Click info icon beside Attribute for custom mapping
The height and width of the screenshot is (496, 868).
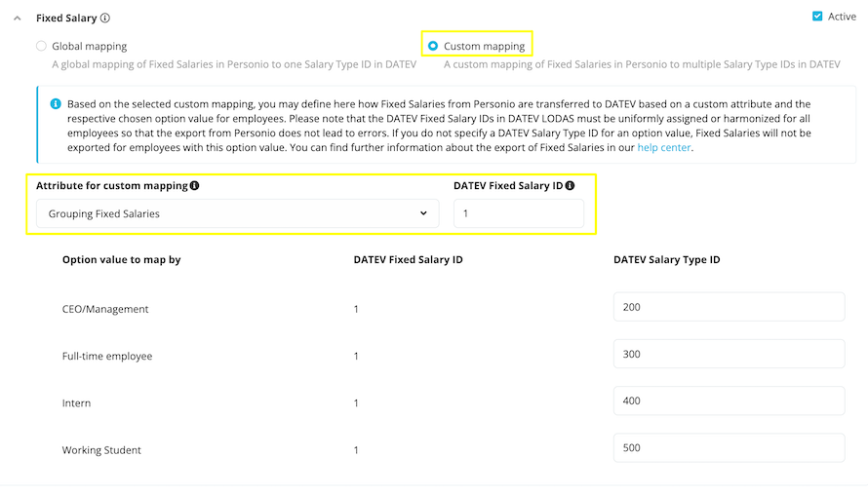pyautogui.click(x=194, y=186)
